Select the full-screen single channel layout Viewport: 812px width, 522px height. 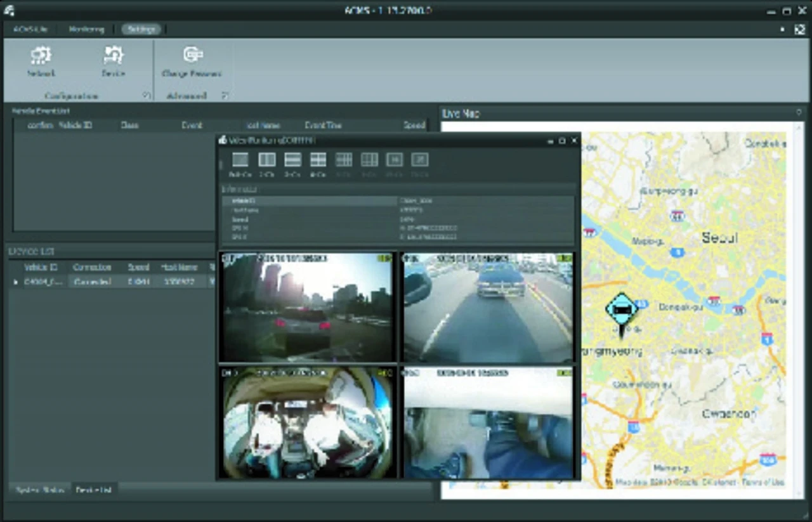click(x=240, y=160)
